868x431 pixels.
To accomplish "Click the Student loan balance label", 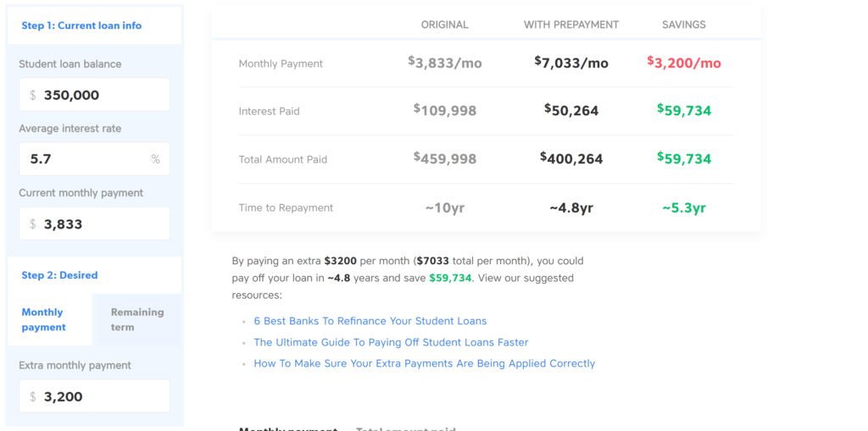I will point(70,64).
